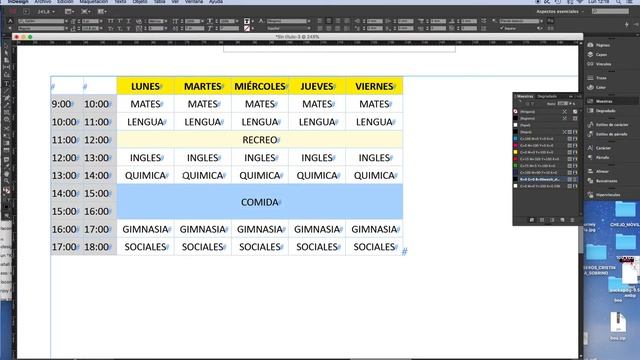
Task: Select the Zoom tool in the toolbox
Action: coord(7,182)
